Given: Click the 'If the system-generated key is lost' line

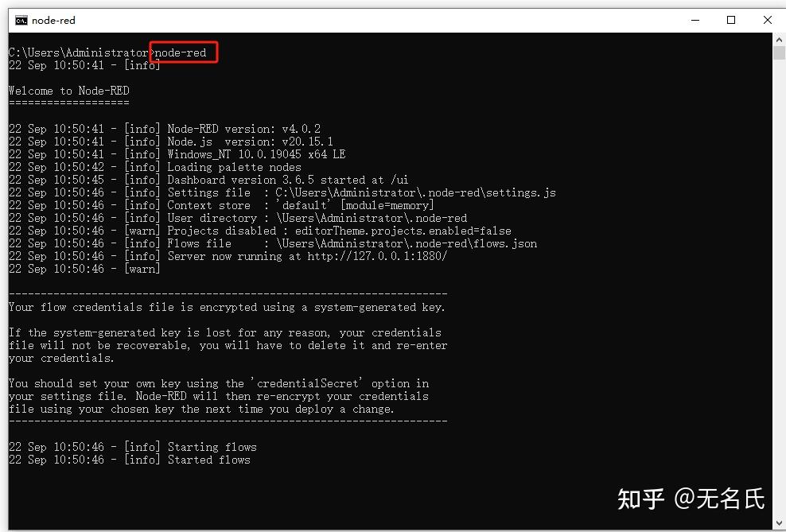Looking at the screenshot, I should [x=225, y=332].
